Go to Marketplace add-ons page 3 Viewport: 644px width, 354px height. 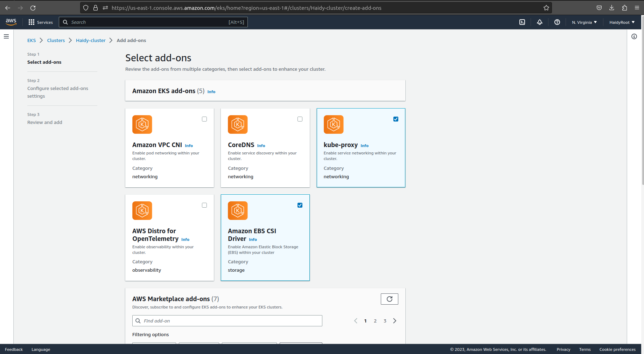coord(385,321)
